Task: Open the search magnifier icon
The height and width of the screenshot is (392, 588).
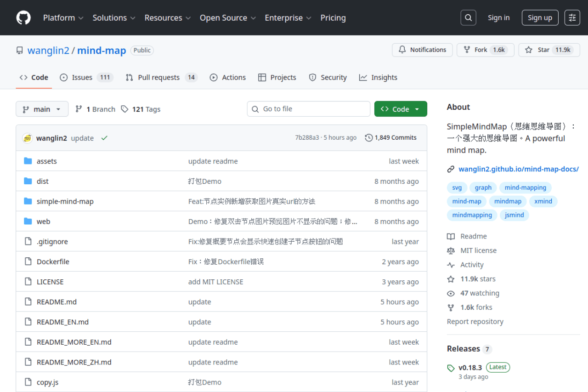Action: coord(468,17)
